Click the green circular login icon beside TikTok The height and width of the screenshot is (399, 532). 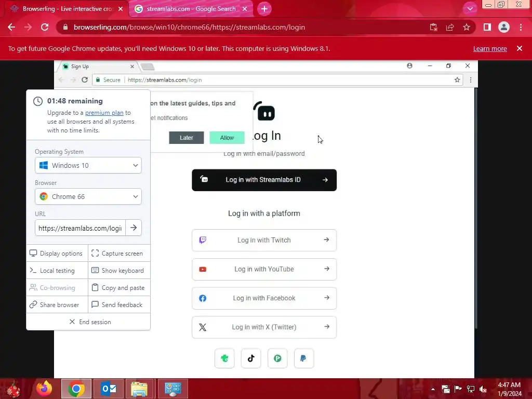coord(277,358)
